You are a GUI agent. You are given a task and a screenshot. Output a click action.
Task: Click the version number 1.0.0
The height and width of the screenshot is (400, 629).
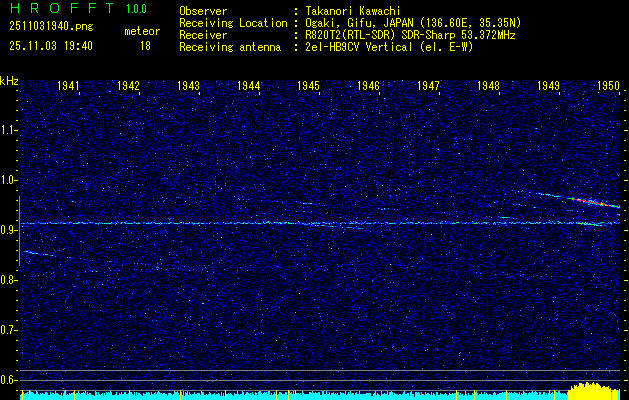(136, 9)
